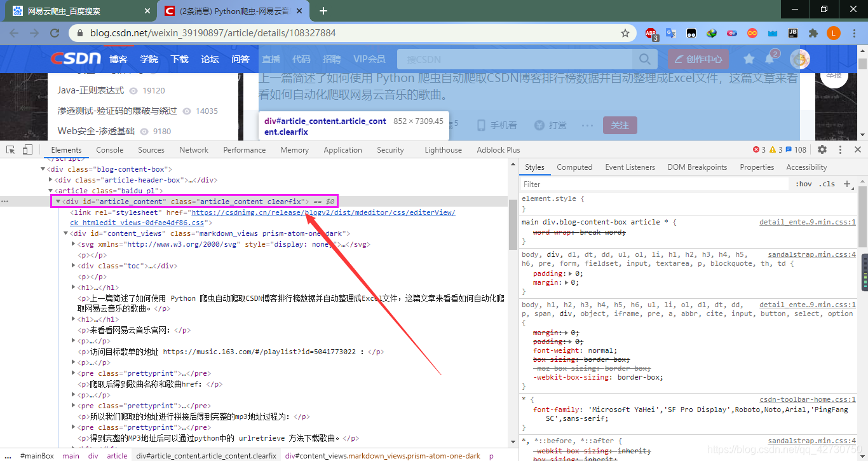The width and height of the screenshot is (868, 461).
Task: Open the Google Translate extension icon
Action: tap(670, 33)
